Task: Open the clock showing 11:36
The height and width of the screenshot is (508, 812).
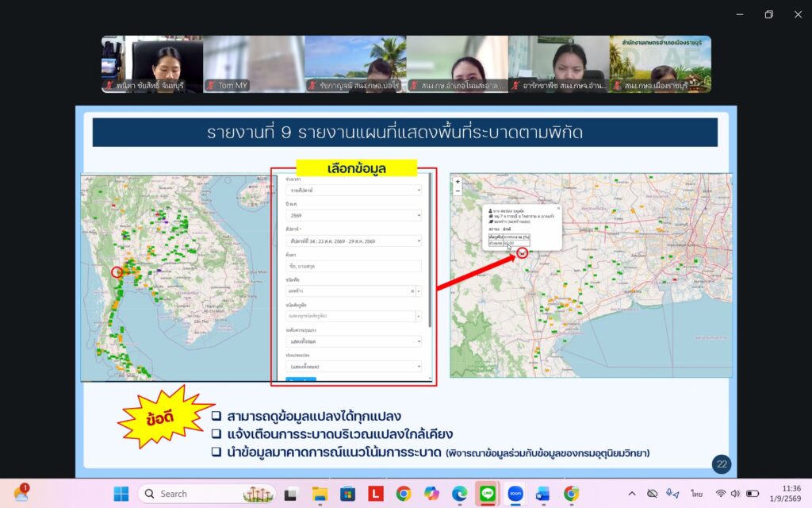Action: point(786,494)
